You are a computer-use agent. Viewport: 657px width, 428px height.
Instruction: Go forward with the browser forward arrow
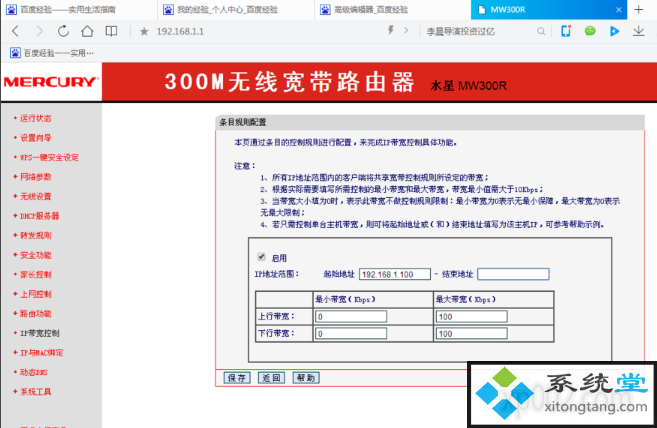[39, 31]
